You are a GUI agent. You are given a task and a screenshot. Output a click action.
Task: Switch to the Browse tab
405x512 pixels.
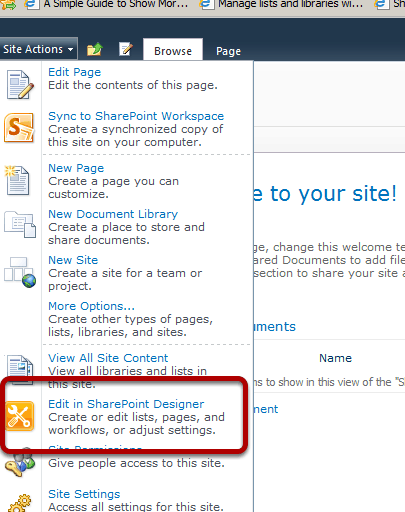click(x=173, y=51)
